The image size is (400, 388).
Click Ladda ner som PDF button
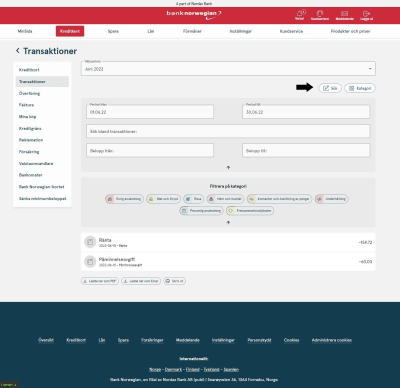(100, 281)
